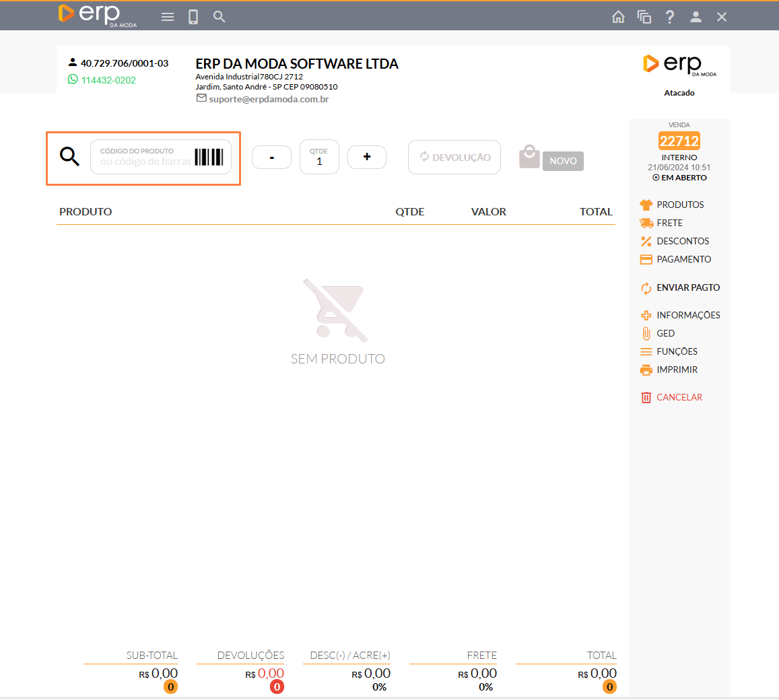Decrease quantity with the minus button
This screenshot has width=779, height=700.
click(x=271, y=157)
